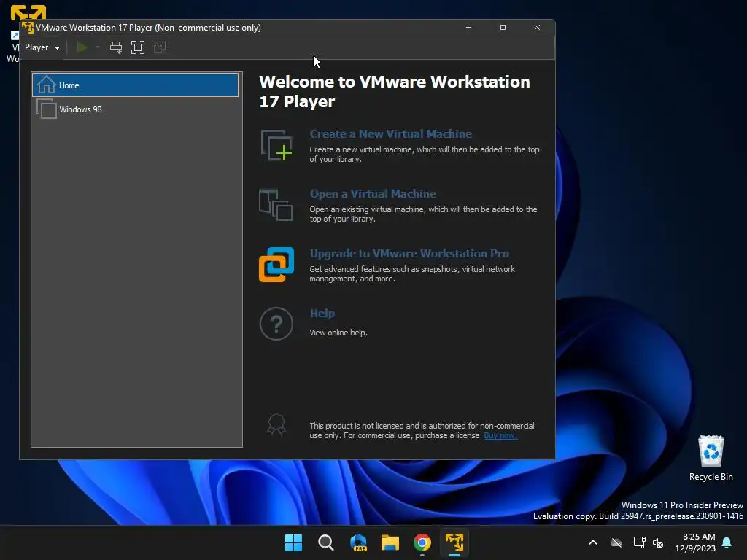Click the open virtual machine icon
The height and width of the screenshot is (560, 747).
tap(276, 205)
